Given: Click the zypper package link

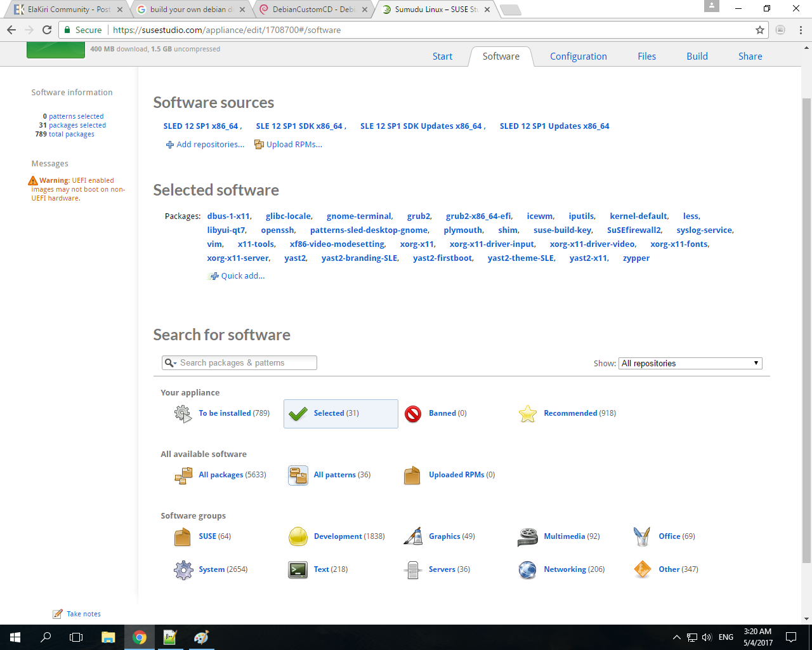Looking at the screenshot, I should pyautogui.click(x=636, y=258).
